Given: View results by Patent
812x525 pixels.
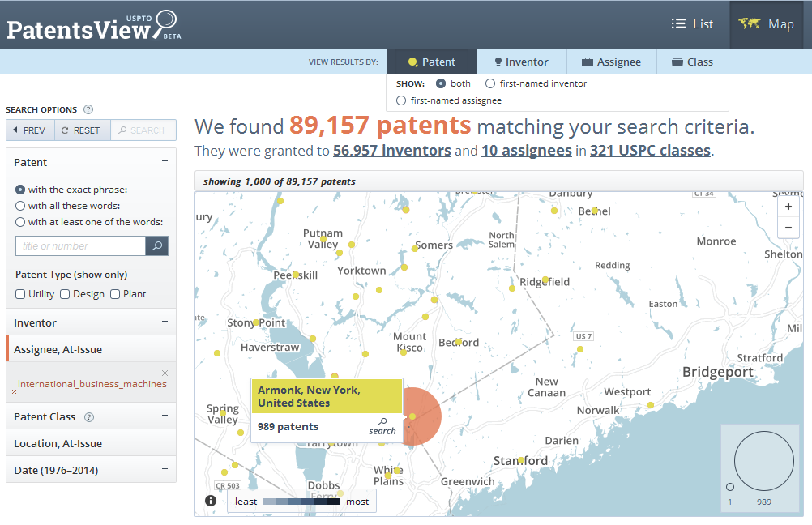Looking at the screenshot, I should pos(431,62).
